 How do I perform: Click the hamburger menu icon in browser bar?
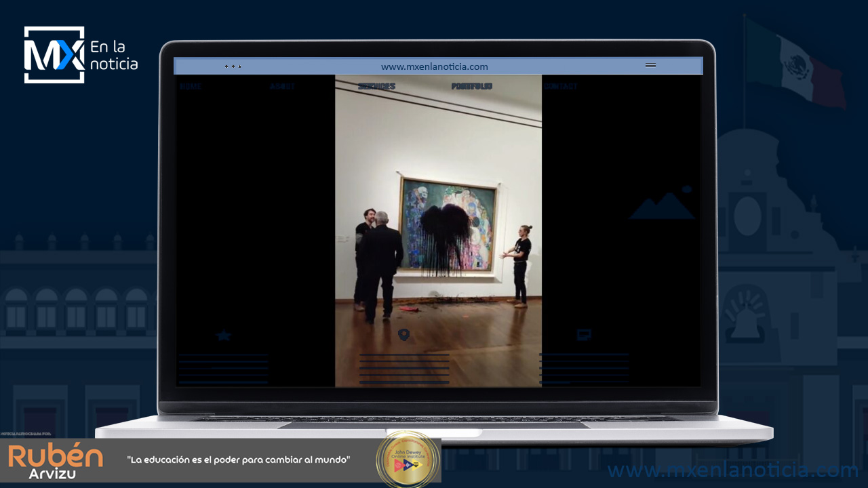tap(650, 66)
